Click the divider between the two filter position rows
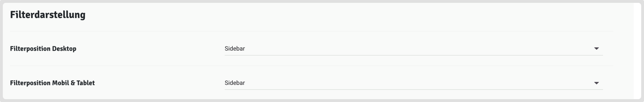 [311, 66]
